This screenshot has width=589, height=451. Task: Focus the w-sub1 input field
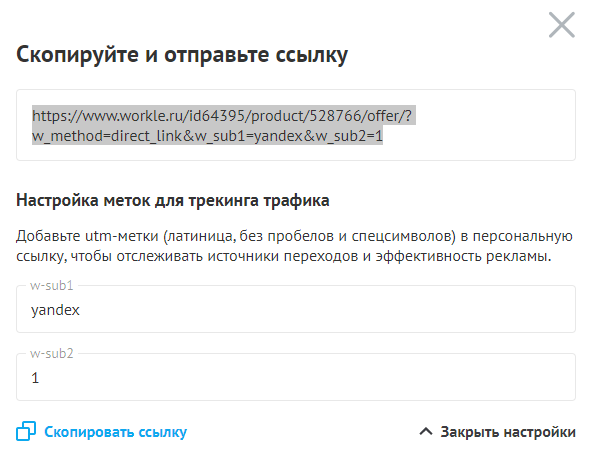coord(296,309)
